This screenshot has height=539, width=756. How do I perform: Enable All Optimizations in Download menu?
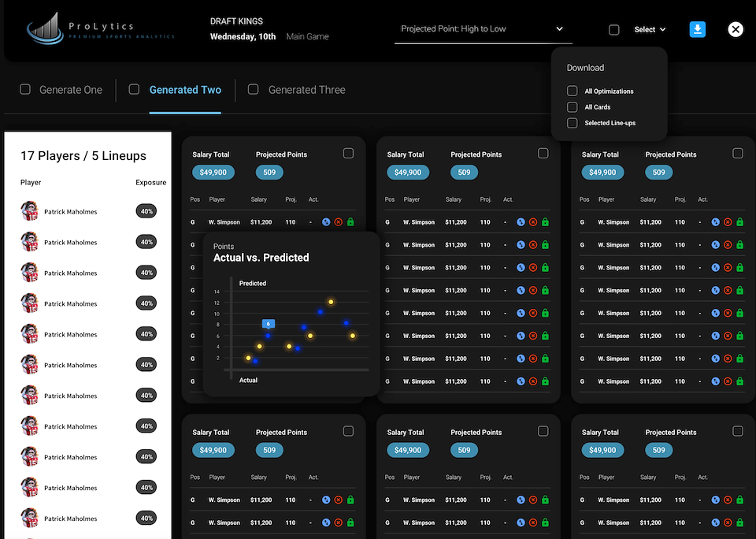coord(573,91)
